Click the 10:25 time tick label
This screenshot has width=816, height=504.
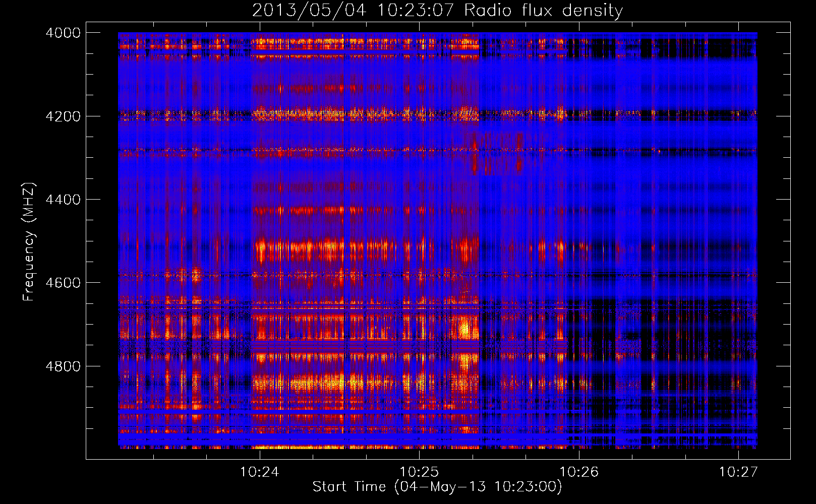click(x=419, y=472)
